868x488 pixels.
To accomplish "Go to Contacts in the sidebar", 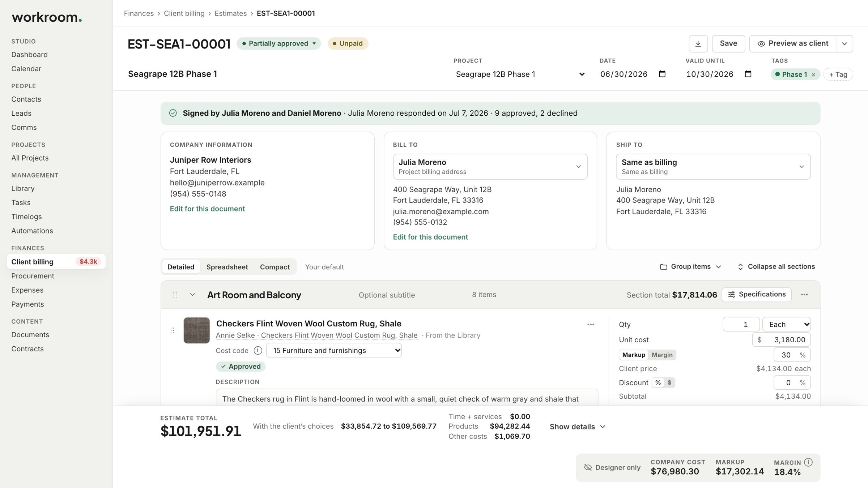I will pyautogui.click(x=26, y=99).
